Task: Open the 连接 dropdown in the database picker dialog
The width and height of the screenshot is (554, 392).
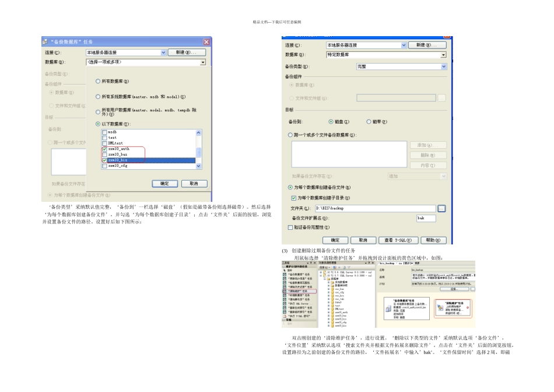Action: [163, 52]
